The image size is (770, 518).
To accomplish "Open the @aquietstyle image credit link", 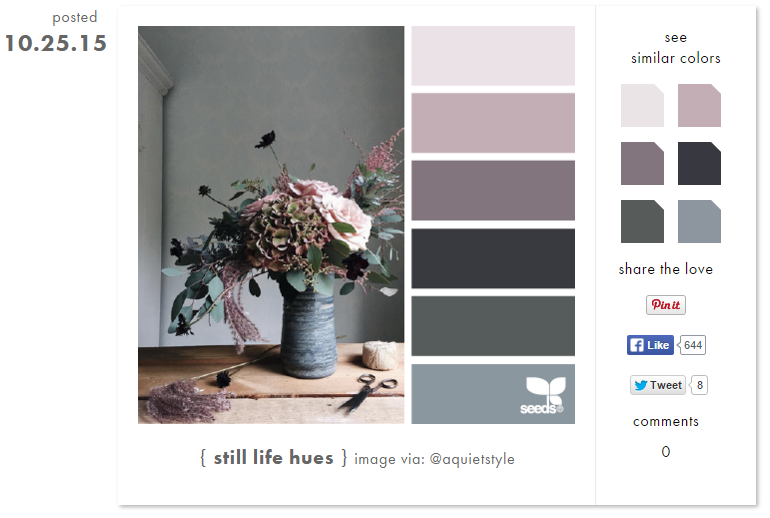I will pyautogui.click(x=472, y=460).
